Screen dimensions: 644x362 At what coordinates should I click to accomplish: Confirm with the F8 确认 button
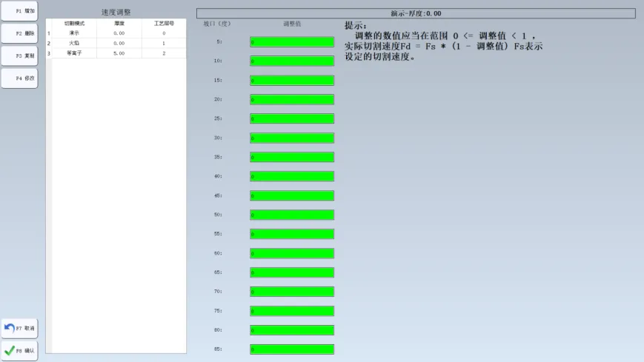(20, 351)
